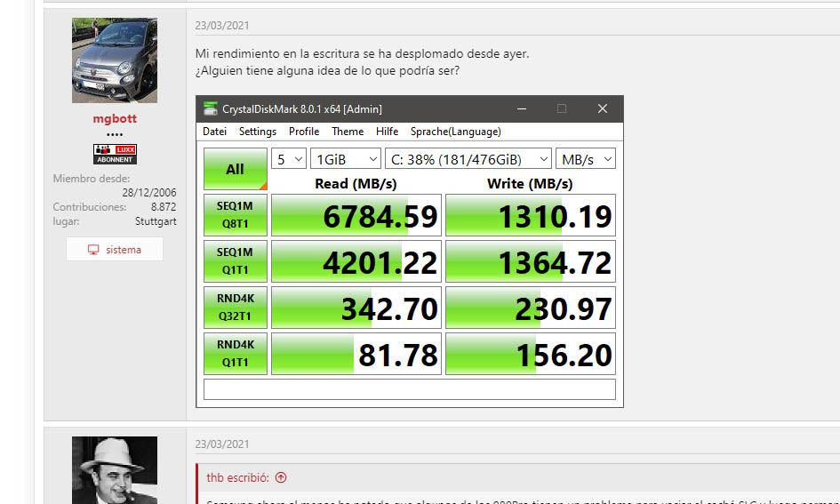Click the empty comment field below results
The image size is (840, 504).
410,389
